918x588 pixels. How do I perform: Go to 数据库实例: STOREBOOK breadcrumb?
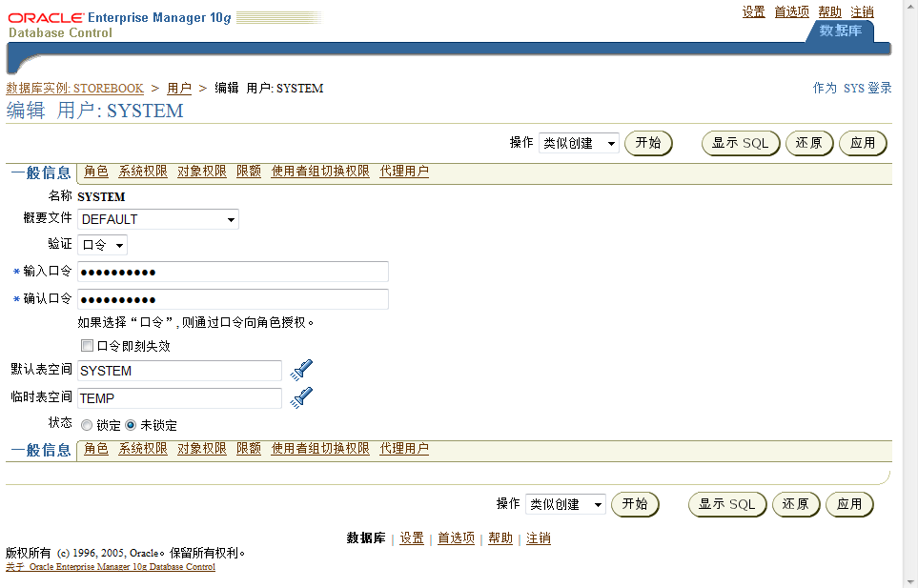[x=75, y=89]
